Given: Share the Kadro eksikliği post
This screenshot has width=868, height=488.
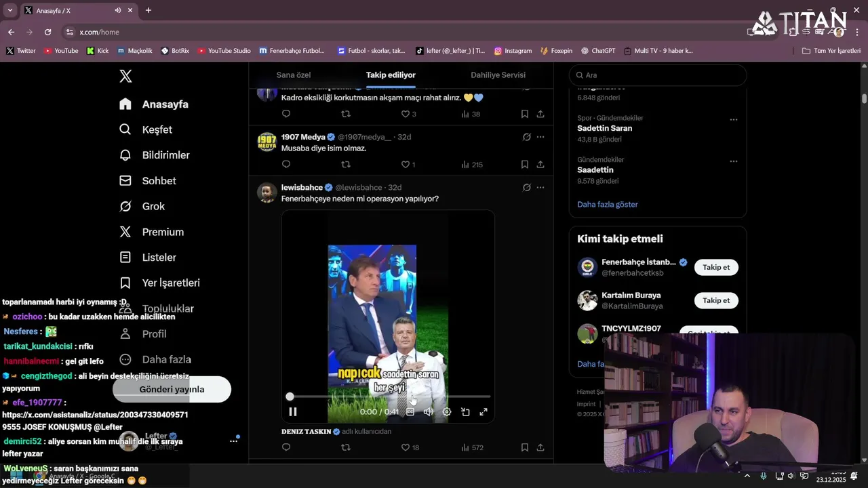Looking at the screenshot, I should [540, 114].
